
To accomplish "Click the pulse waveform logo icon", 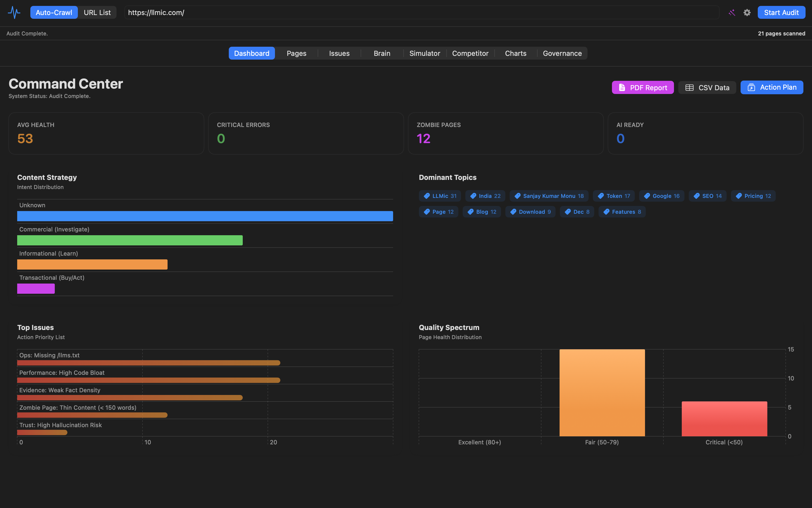I will click(x=14, y=13).
